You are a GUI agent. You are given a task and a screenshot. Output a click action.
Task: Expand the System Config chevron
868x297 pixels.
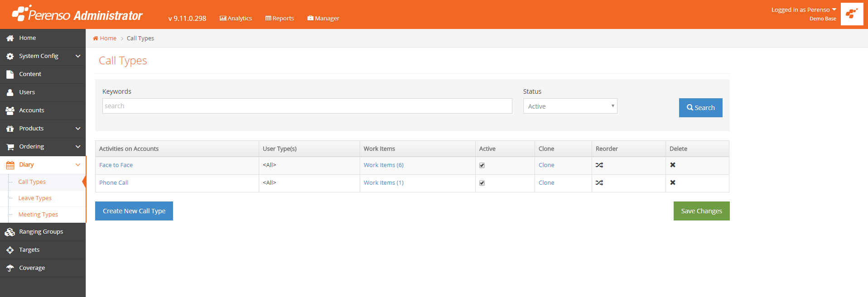[78, 56]
